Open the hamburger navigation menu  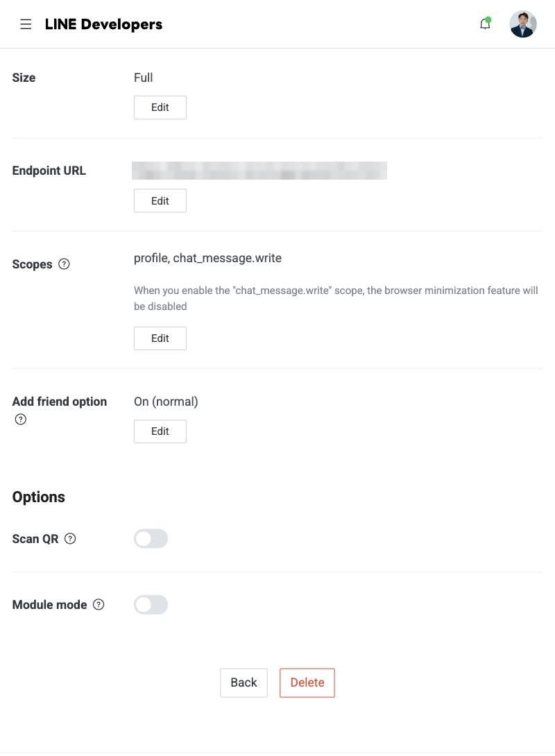point(26,24)
